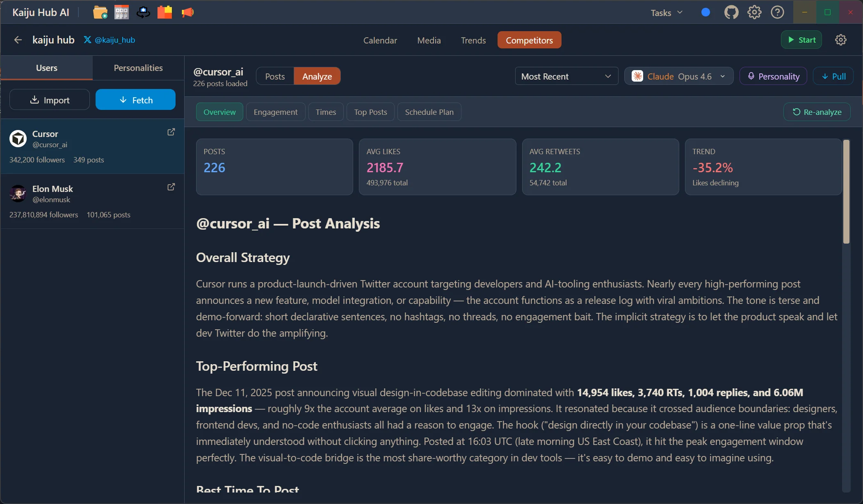Open the @kaiju_hub handle link
The width and height of the screenshot is (863, 504).
[x=115, y=40]
